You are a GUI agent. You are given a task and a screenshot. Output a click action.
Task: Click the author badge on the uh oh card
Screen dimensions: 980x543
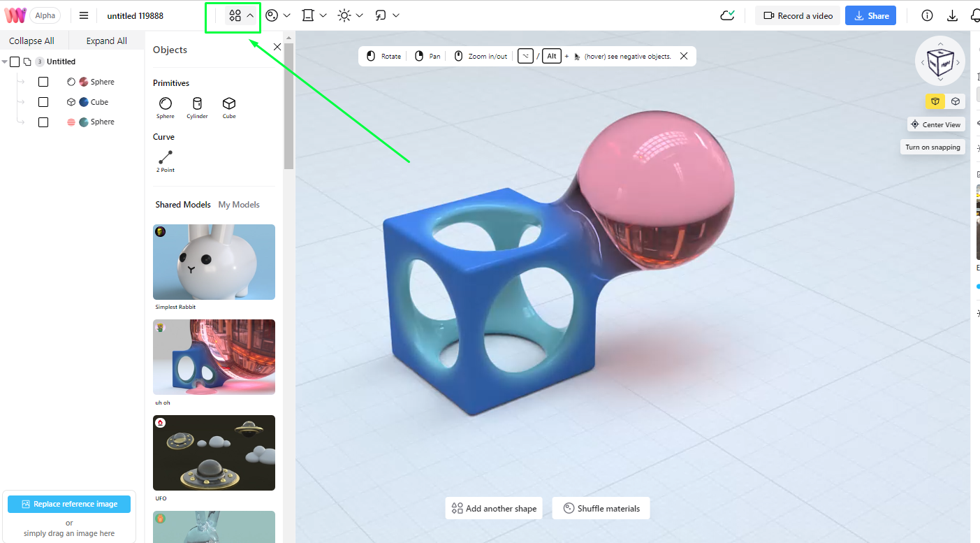(161, 327)
